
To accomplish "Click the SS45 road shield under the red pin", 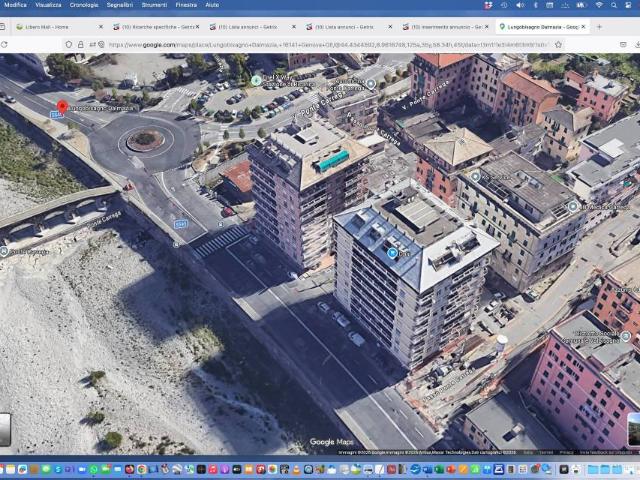I will 56,115.
